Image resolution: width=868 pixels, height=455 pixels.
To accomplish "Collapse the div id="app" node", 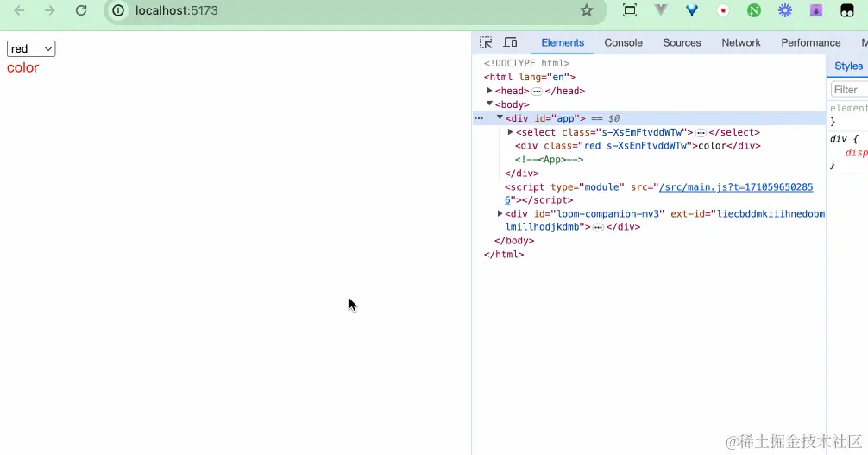I will click(x=500, y=117).
